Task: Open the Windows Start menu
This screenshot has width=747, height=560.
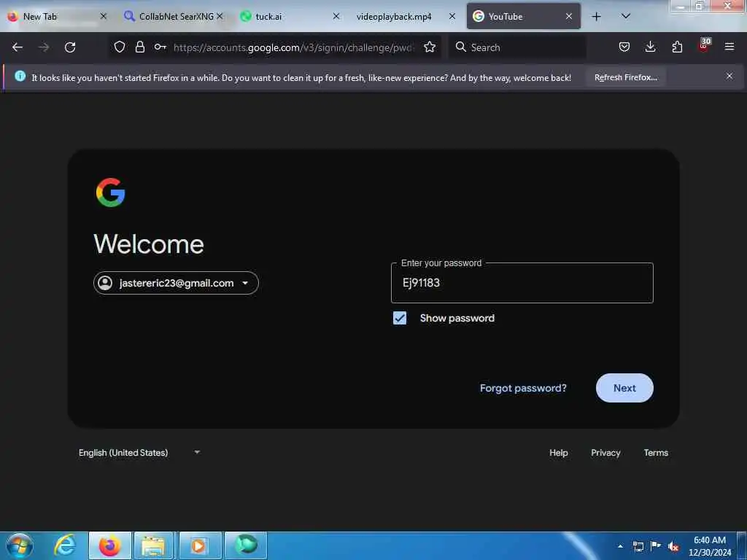Action: tap(20, 545)
